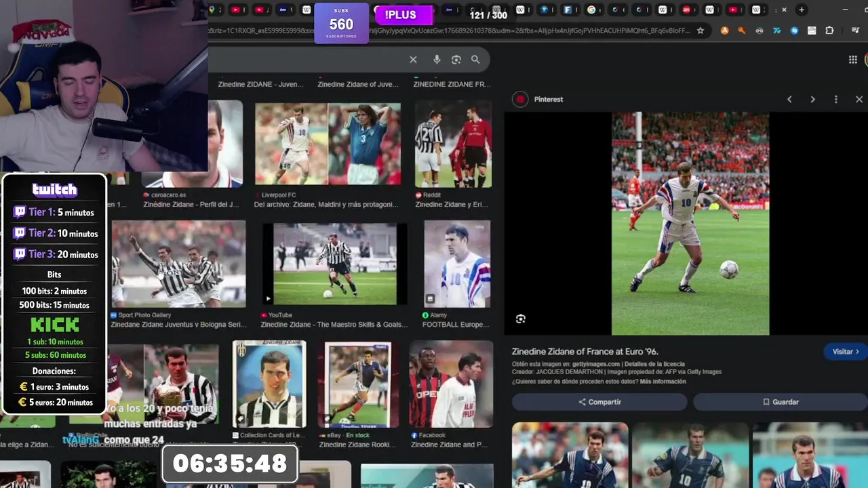The image size is (868, 488).
Task: Click the 'Zinedine Zidane of France at Euro '96.' title
Action: pos(585,352)
